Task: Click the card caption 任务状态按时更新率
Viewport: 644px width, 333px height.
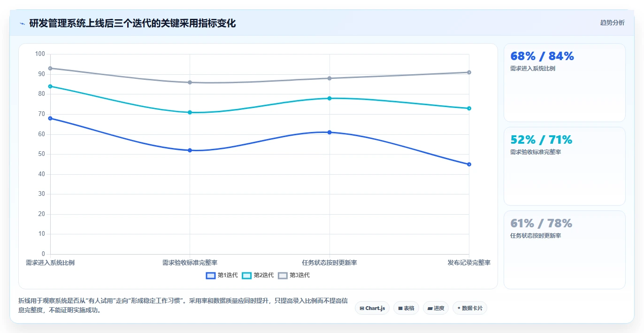Action: 536,236
